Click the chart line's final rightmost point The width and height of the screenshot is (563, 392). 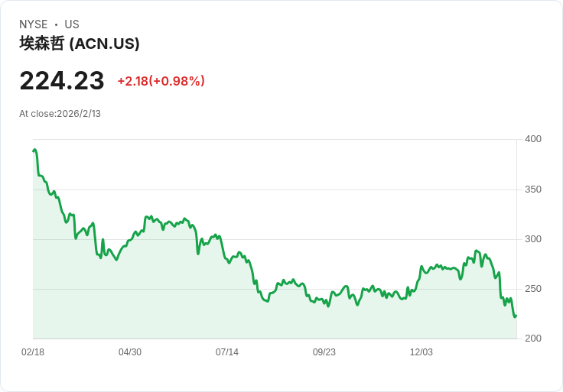[x=516, y=316]
